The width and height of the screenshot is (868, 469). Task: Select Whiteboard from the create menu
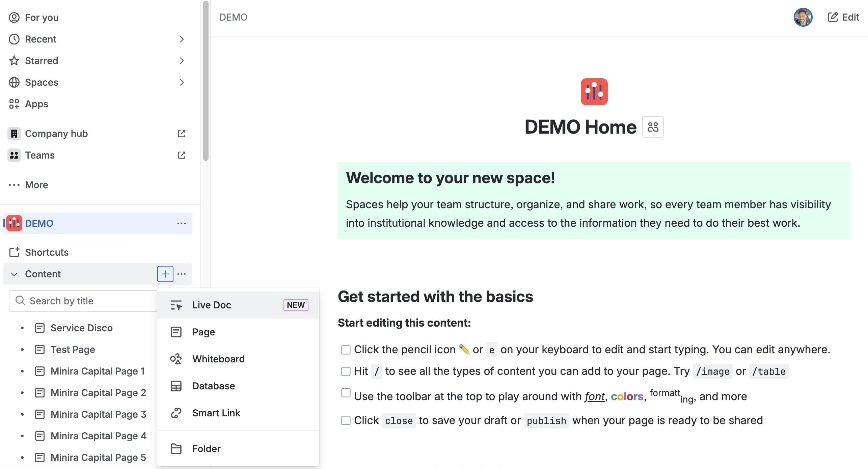pyautogui.click(x=218, y=359)
